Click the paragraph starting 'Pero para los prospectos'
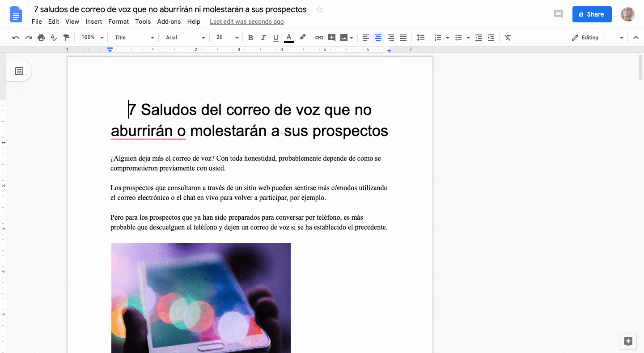The image size is (644, 353). pos(249,222)
